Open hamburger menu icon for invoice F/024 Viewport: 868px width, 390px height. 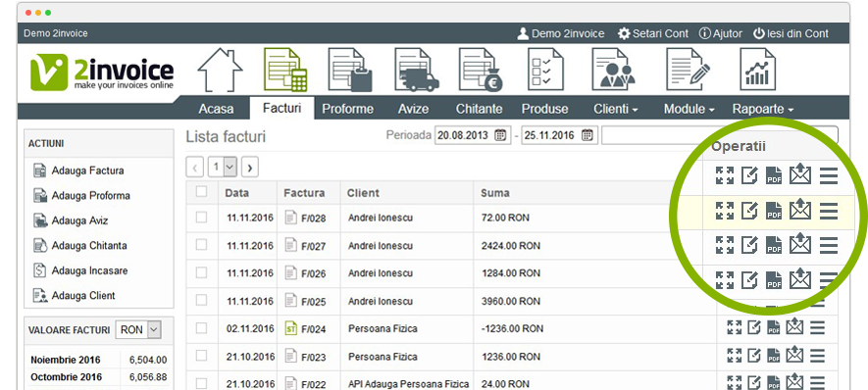tap(817, 327)
